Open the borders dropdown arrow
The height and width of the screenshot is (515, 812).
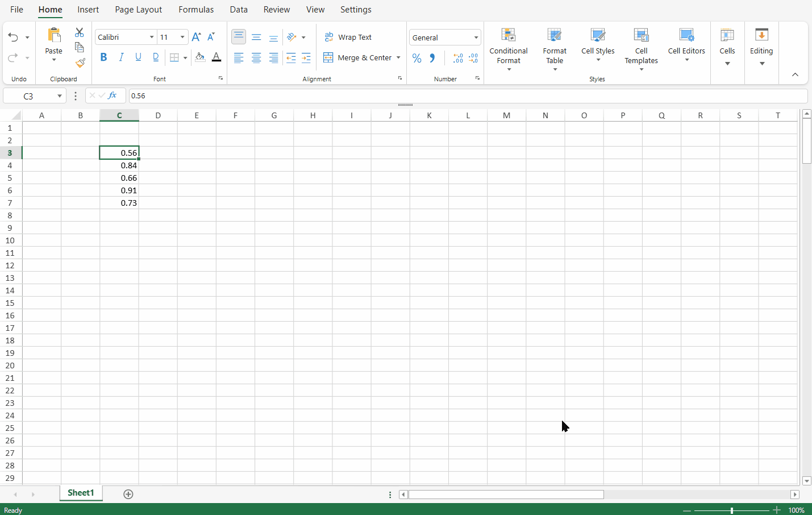185,58
